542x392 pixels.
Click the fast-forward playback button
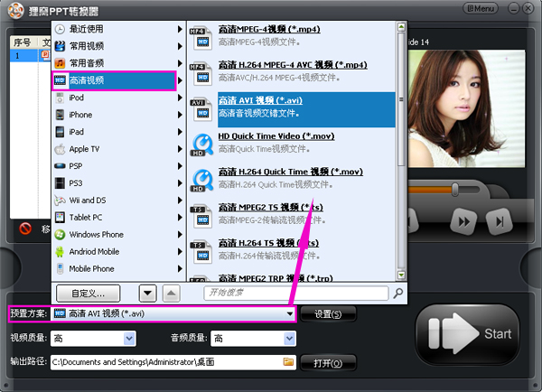[x=463, y=221]
